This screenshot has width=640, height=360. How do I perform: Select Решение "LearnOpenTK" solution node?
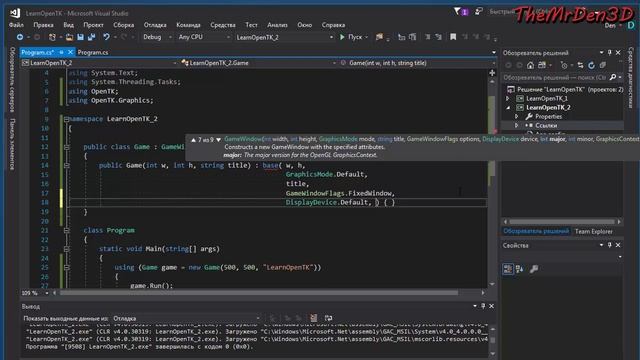point(565,89)
